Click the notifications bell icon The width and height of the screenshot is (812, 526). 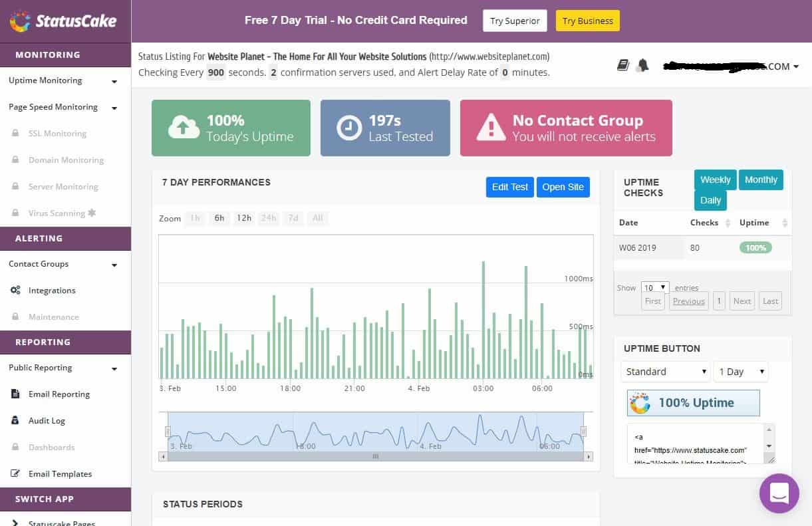pyautogui.click(x=642, y=65)
